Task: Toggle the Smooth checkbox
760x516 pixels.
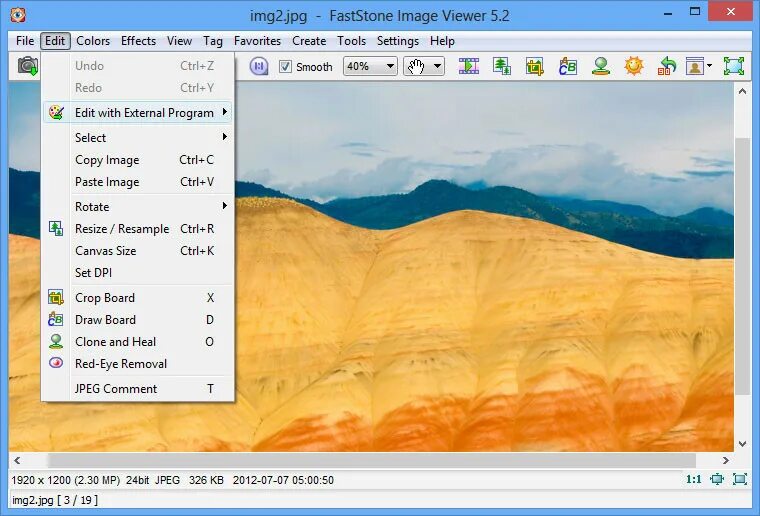Action: (x=285, y=66)
